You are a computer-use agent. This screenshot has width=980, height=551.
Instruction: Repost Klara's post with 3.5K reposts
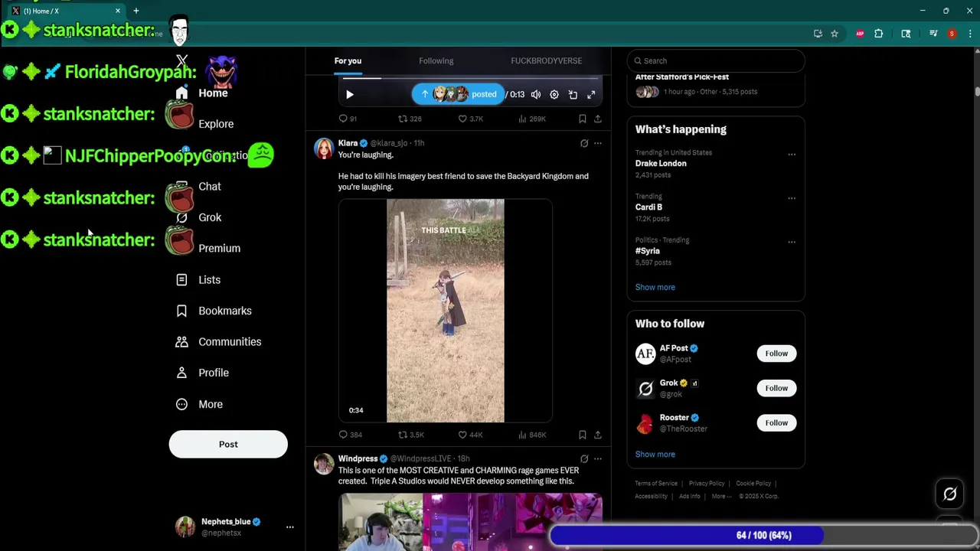[x=410, y=435]
